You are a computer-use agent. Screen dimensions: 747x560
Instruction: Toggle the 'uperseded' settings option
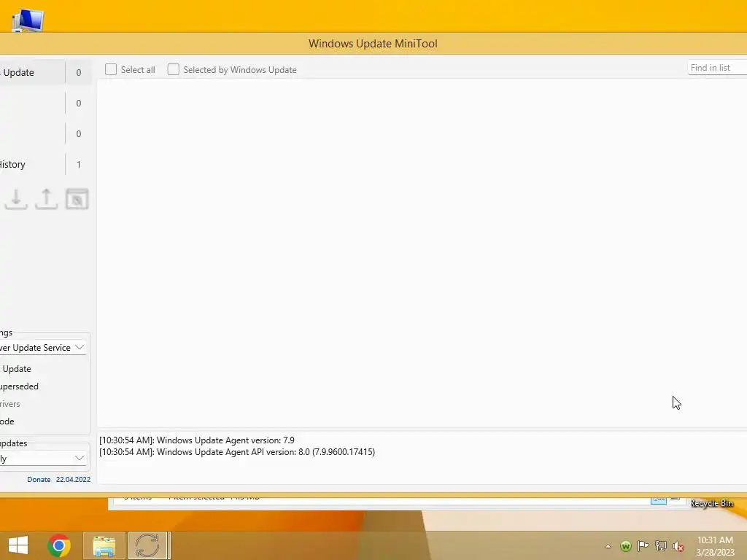[x=19, y=386]
